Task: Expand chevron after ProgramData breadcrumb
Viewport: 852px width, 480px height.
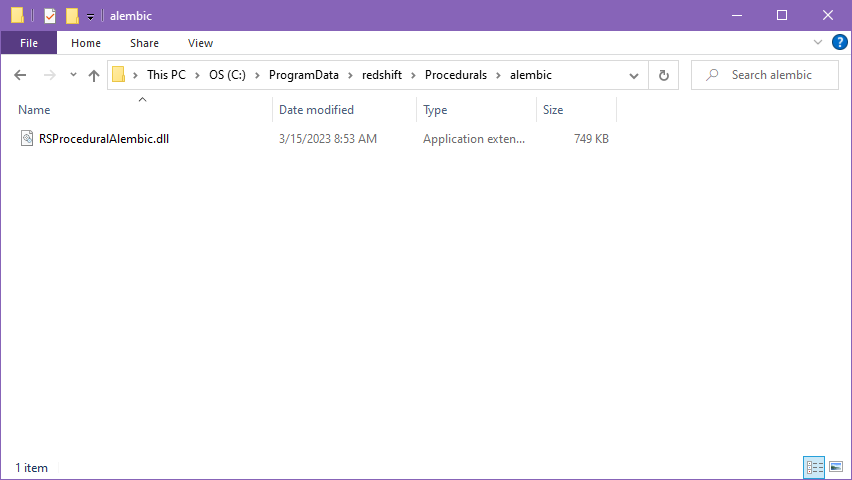Action: click(350, 75)
